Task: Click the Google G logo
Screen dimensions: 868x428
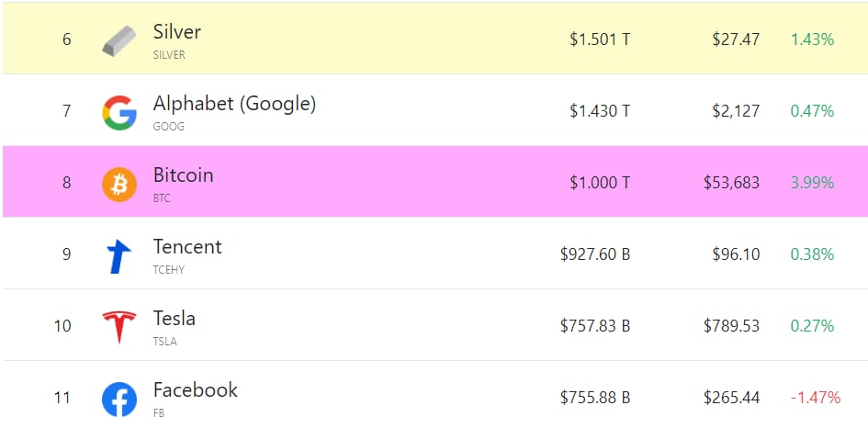Action: point(119,112)
